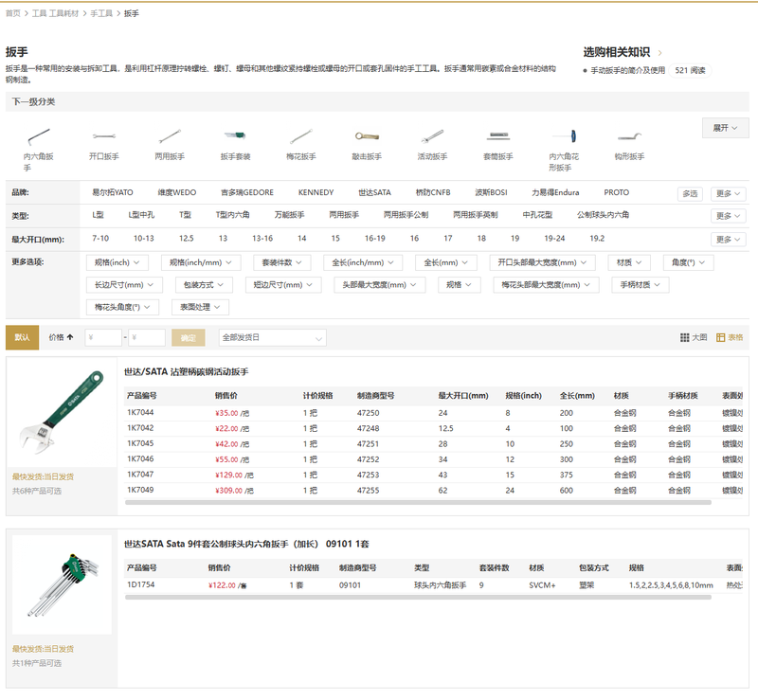Click the first product table's horizontal scrollbar
758x700 pixels.
click(418, 503)
